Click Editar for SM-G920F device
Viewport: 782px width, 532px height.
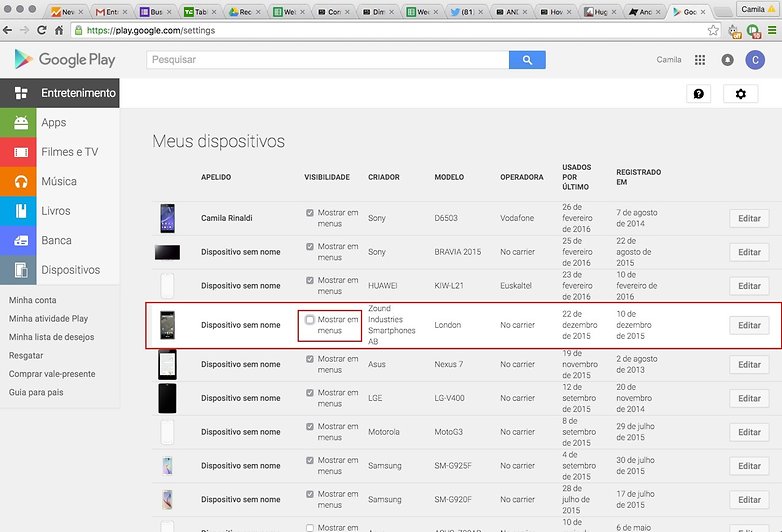coord(749,500)
